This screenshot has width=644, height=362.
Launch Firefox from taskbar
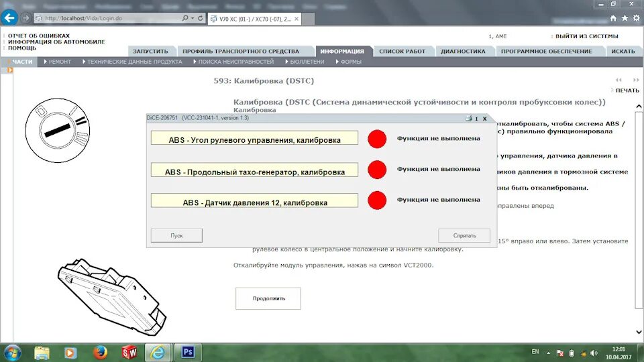(100, 353)
